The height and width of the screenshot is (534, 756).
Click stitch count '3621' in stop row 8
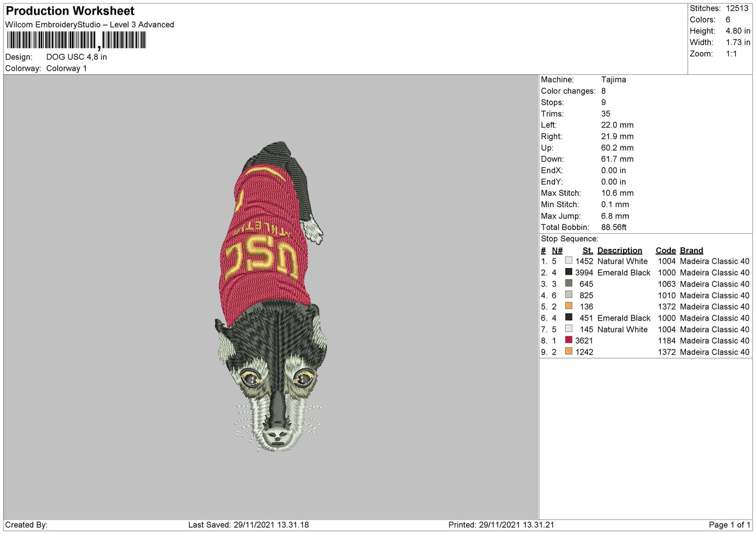(584, 340)
